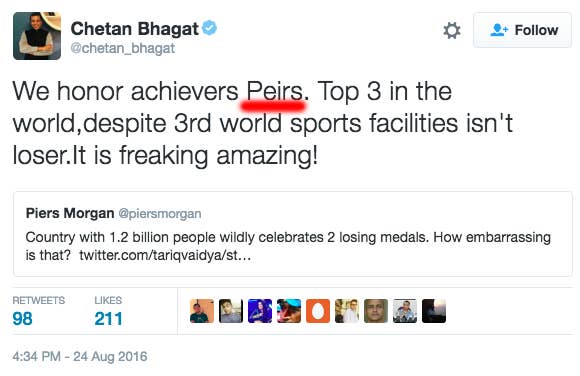Open second liker avatar thumbnail

click(x=231, y=311)
